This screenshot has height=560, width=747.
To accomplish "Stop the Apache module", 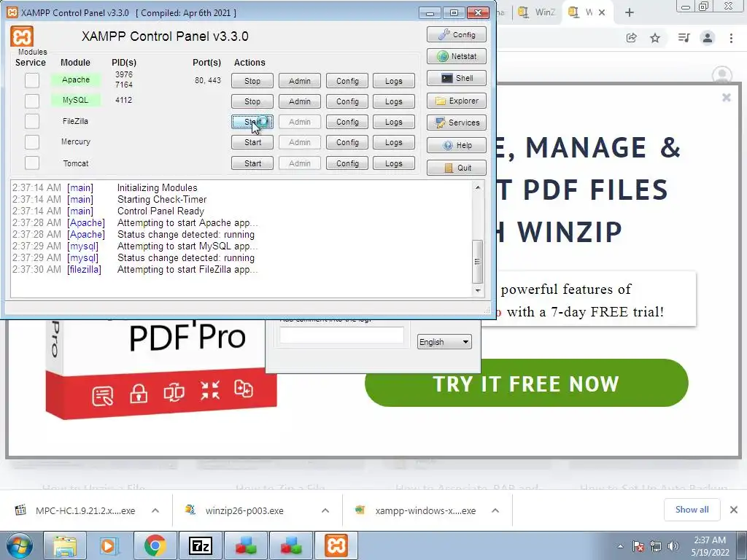I will pyautogui.click(x=252, y=81).
